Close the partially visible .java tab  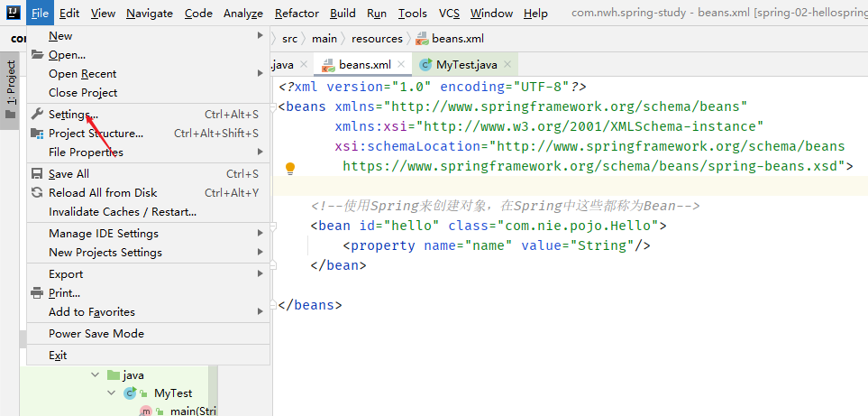tap(303, 64)
